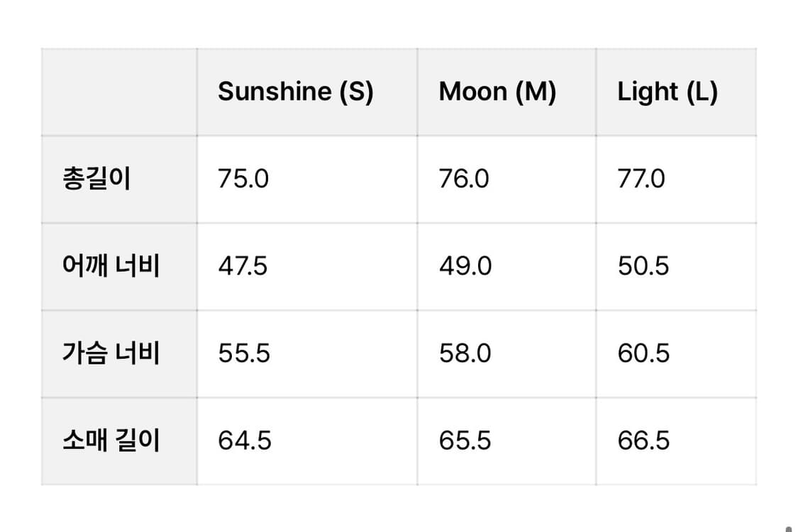Click the 77.0 value cell

coord(641,179)
